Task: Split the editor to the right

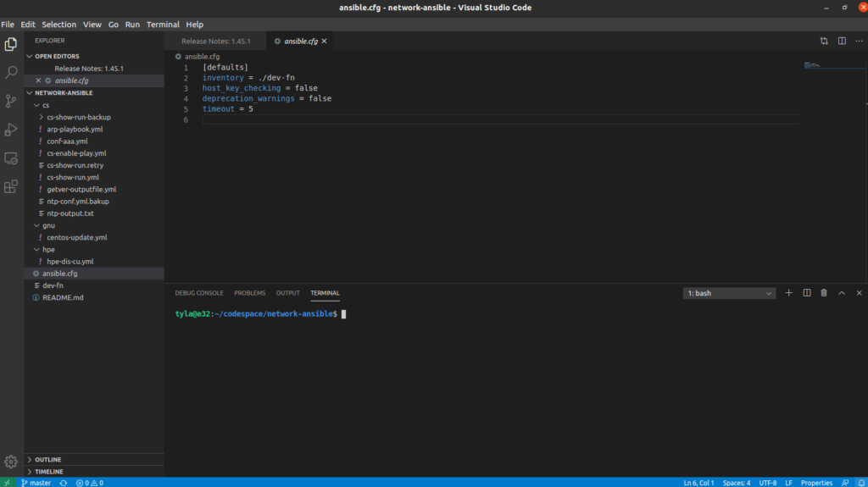Action: [x=842, y=41]
